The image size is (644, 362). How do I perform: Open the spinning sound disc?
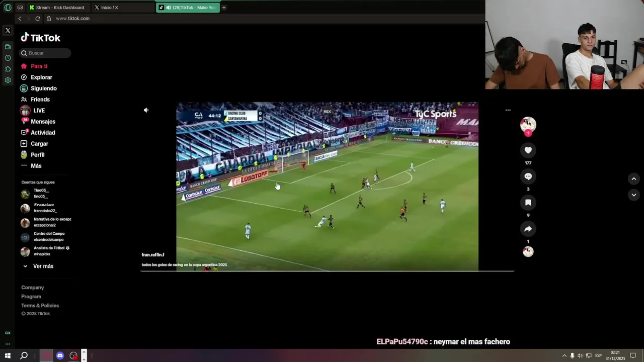pyautogui.click(x=528, y=252)
